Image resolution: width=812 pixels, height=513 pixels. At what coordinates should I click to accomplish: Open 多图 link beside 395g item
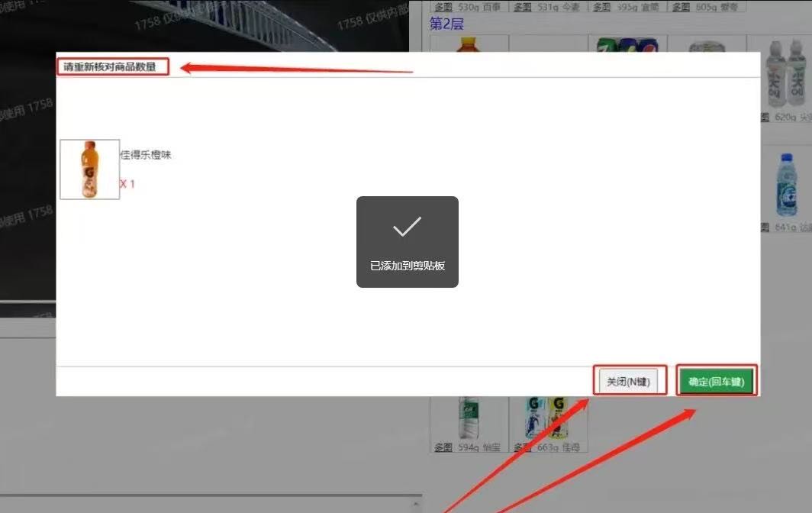click(x=601, y=7)
